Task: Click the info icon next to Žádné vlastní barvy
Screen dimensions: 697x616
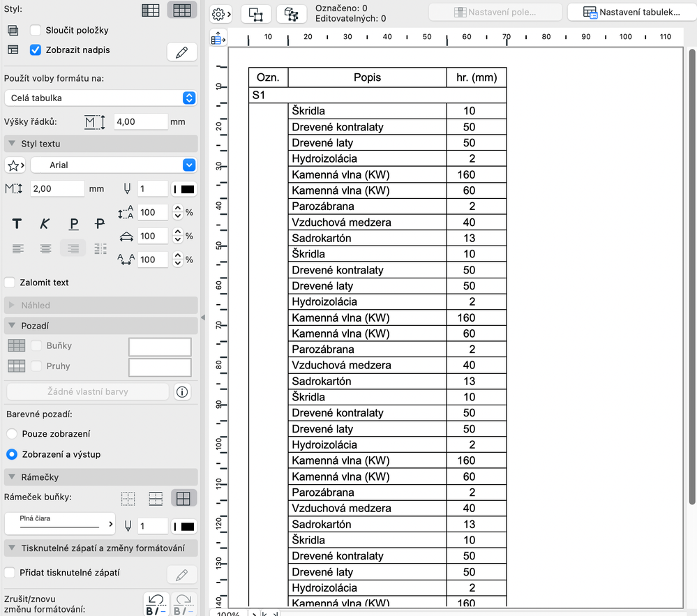Action: coord(182,392)
